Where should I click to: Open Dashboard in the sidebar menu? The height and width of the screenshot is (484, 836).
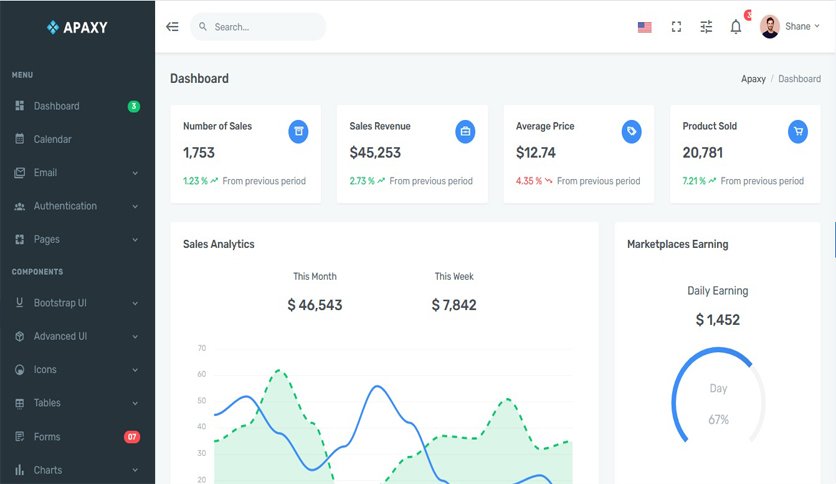(x=57, y=106)
